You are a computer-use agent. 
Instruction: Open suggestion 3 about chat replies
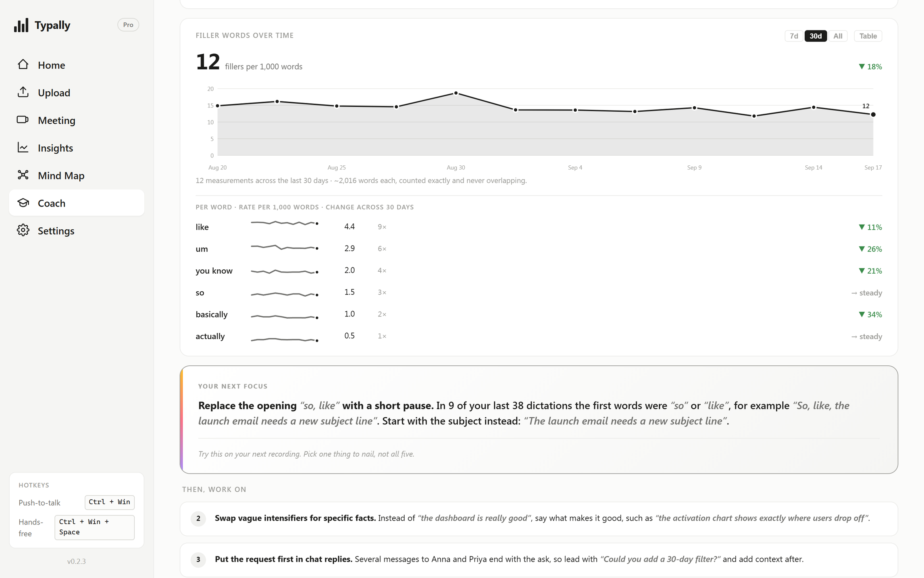[539, 560]
